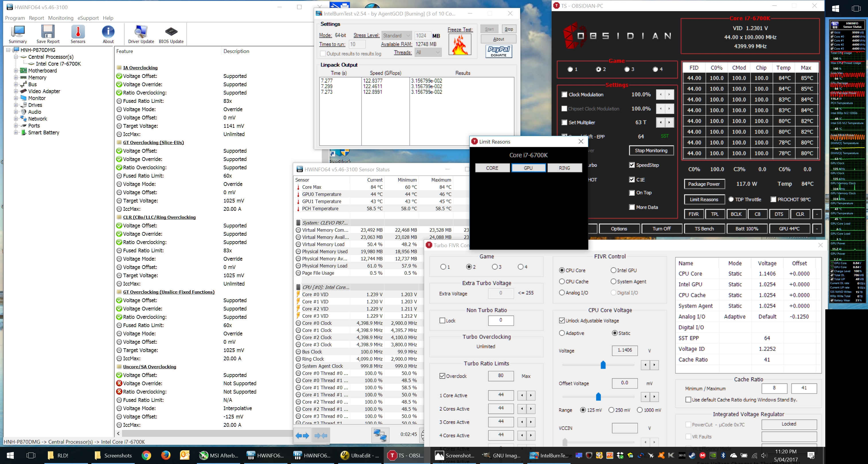Screen dimensions: 868x464
Task: Click the blue arrows sensor navigation icon
Action: click(302, 435)
